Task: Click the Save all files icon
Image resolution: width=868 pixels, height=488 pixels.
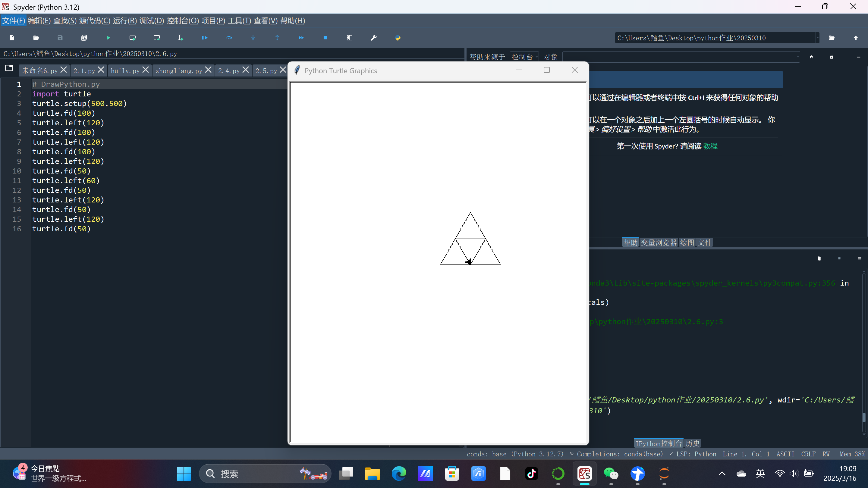Action: point(84,38)
